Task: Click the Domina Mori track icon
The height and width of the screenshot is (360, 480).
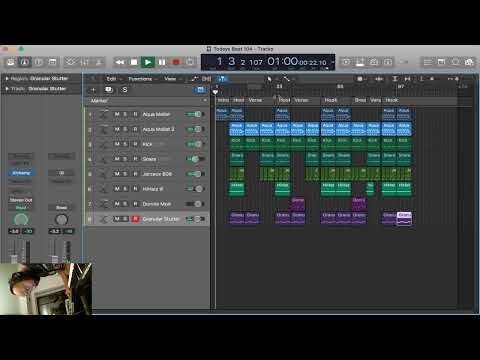Action: coord(104,204)
